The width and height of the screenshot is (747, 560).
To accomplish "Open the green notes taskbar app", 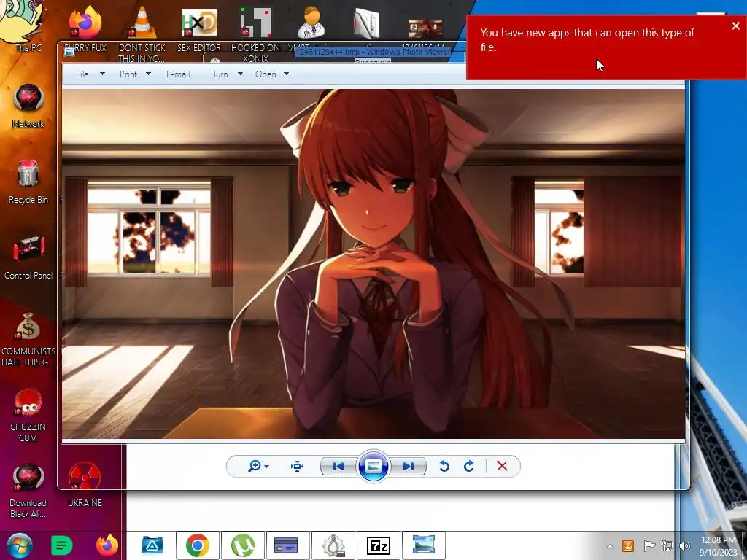I will pos(61,545).
